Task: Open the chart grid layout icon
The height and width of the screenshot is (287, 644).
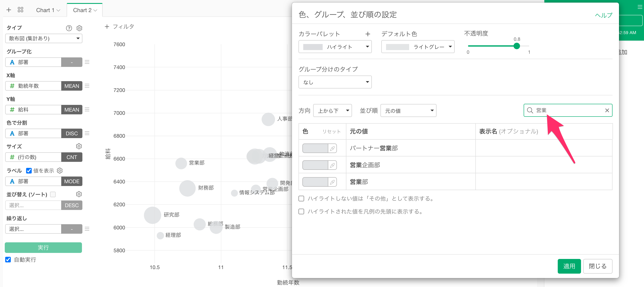Action: click(20, 10)
